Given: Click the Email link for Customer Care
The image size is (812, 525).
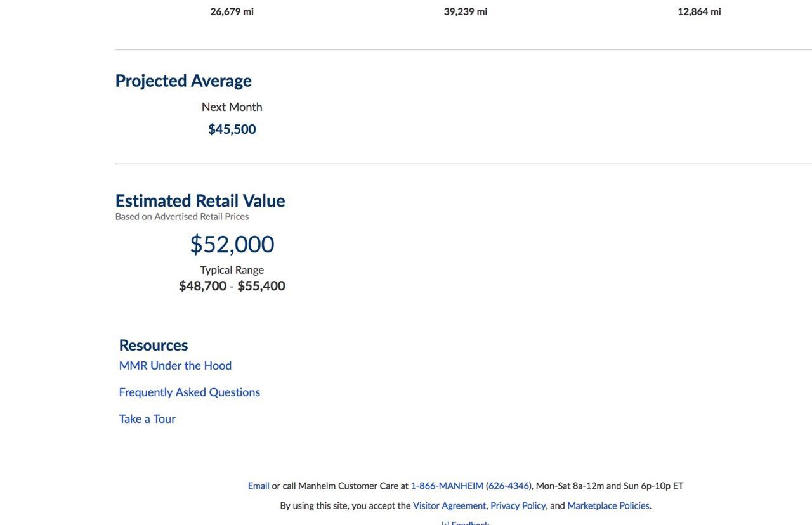Looking at the screenshot, I should coord(258,486).
